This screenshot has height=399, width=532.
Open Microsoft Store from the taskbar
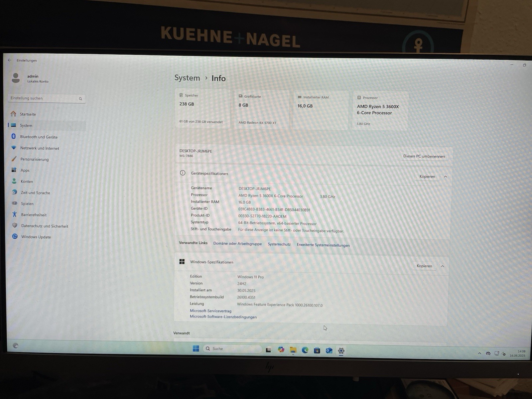click(x=317, y=350)
